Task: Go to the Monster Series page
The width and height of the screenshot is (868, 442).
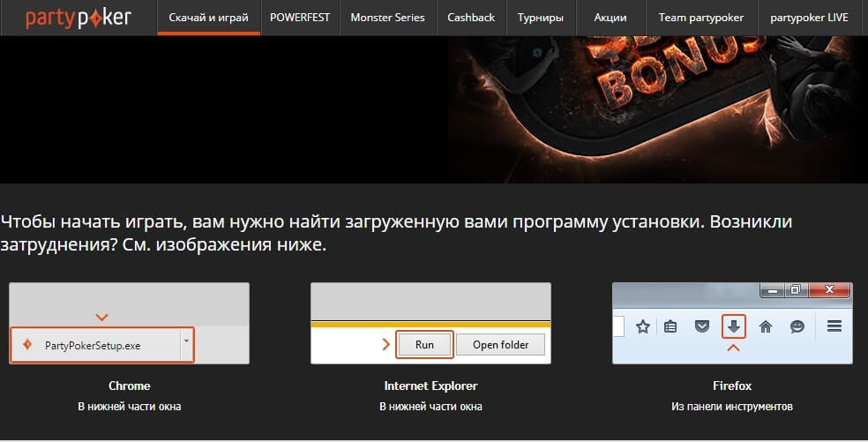Action: click(x=387, y=18)
